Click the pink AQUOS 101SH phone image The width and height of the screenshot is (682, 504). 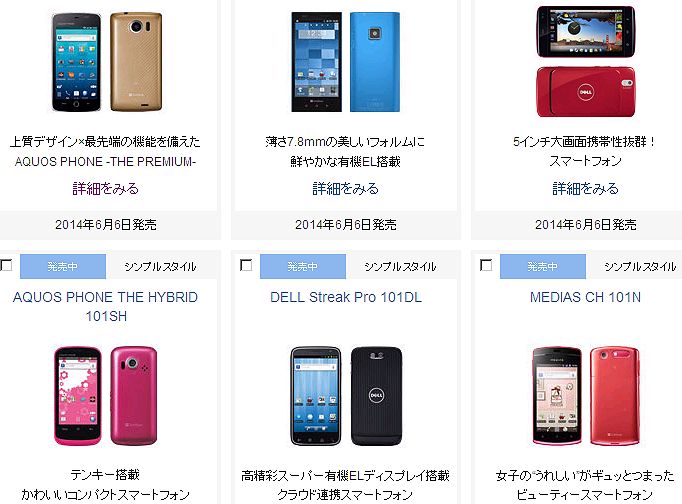[x=106, y=396]
